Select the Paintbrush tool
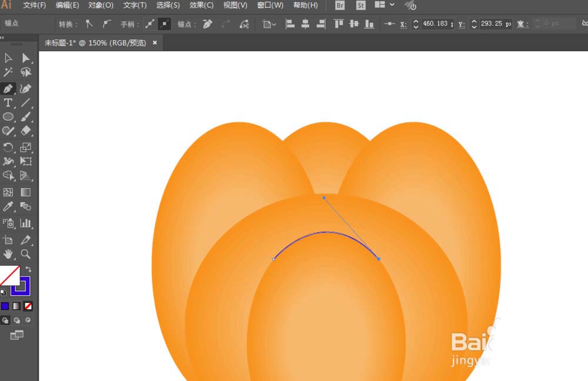This screenshot has height=381, width=588. tap(25, 116)
